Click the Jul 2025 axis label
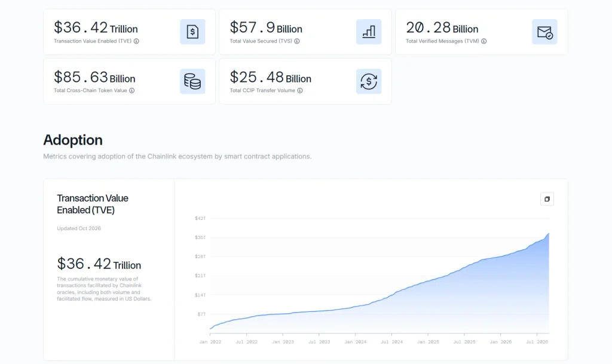The image size is (612, 364). pos(464,342)
